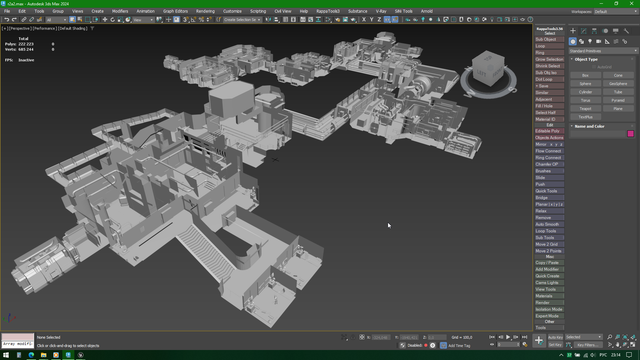The width and height of the screenshot is (640, 360).
Task: Open the Windows Start button
Action: pyautogui.click(x=6, y=355)
